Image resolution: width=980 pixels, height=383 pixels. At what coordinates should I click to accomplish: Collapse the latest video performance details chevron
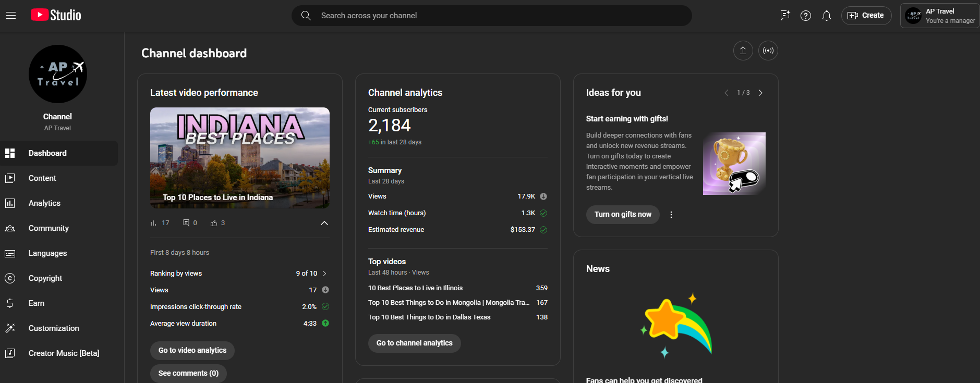[x=324, y=223]
